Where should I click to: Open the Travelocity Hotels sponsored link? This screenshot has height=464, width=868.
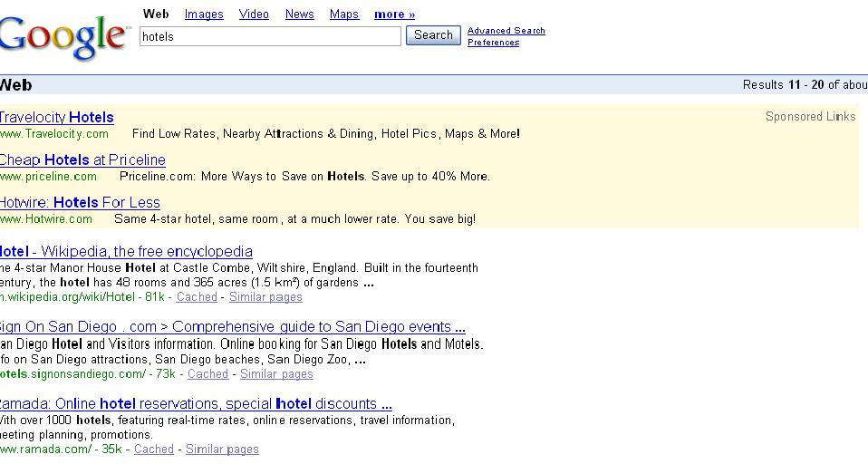click(x=56, y=117)
